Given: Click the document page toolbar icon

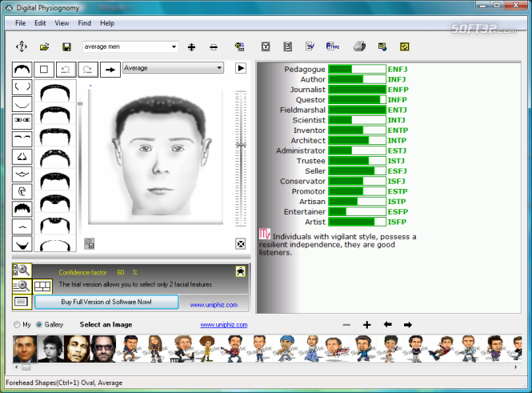Looking at the screenshot, I should 288,46.
